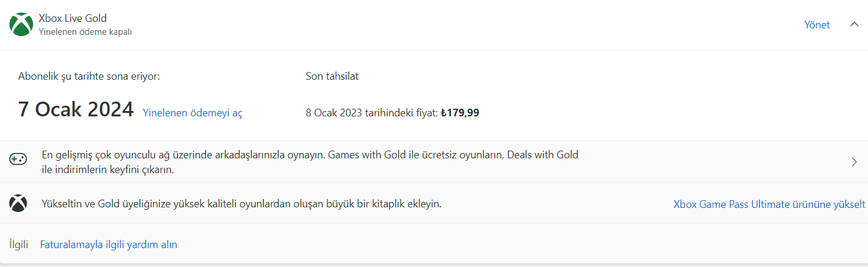Click the İlgili label
The height and width of the screenshot is (267, 868).
pos(19,245)
